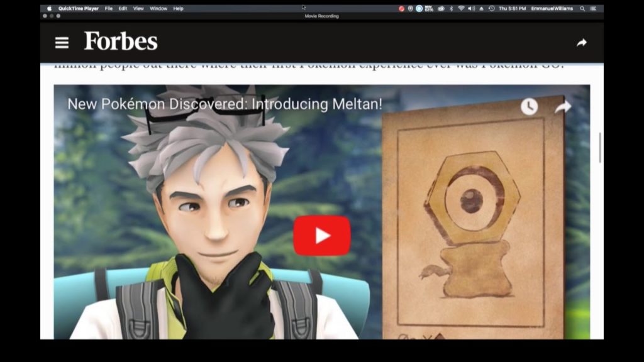Image resolution: width=644 pixels, height=362 pixels.
Task: Open the QuickTime Player menu
Action: point(78,9)
